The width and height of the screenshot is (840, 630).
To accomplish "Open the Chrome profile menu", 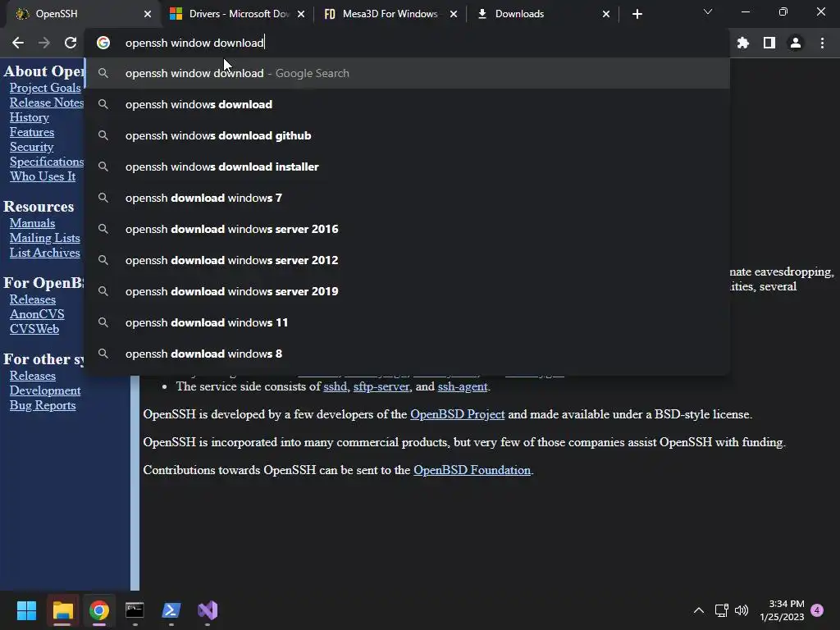I will 796,43.
